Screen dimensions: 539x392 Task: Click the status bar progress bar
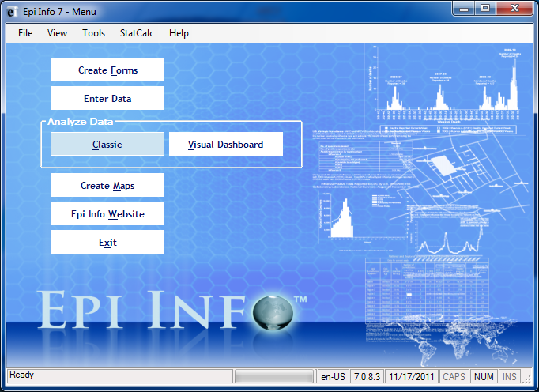tap(274, 376)
